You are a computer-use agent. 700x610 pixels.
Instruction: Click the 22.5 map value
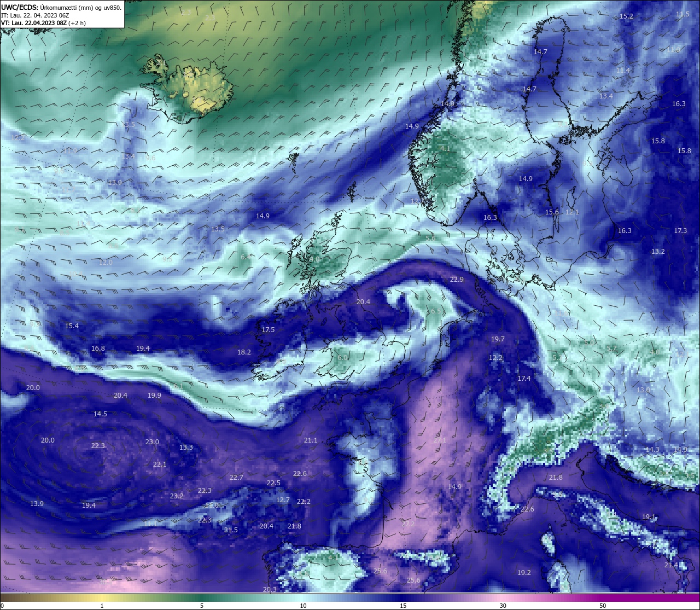273,483
